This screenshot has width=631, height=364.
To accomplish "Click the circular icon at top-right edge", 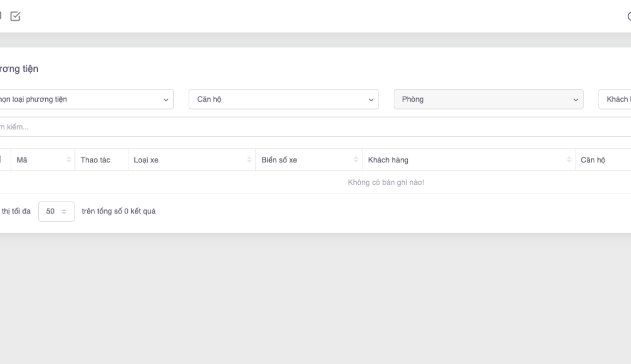I will pos(629,17).
